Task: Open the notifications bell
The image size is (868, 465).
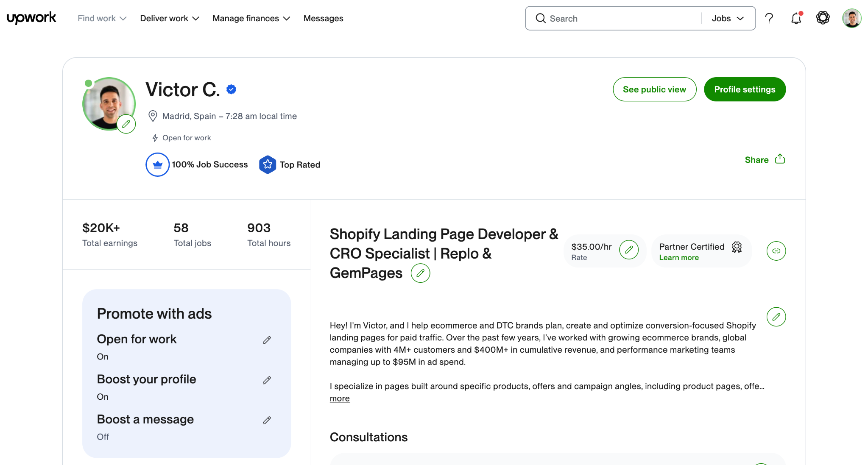Action: (x=796, y=18)
